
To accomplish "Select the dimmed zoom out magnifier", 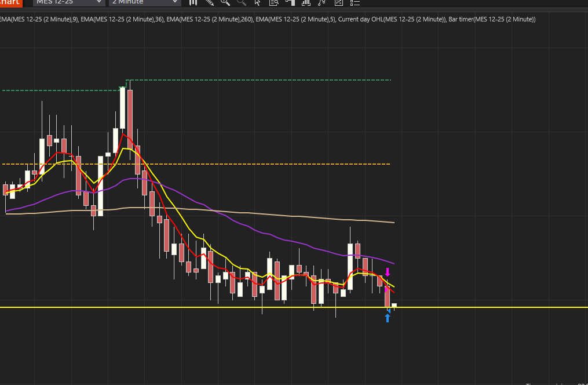I will [242, 2].
